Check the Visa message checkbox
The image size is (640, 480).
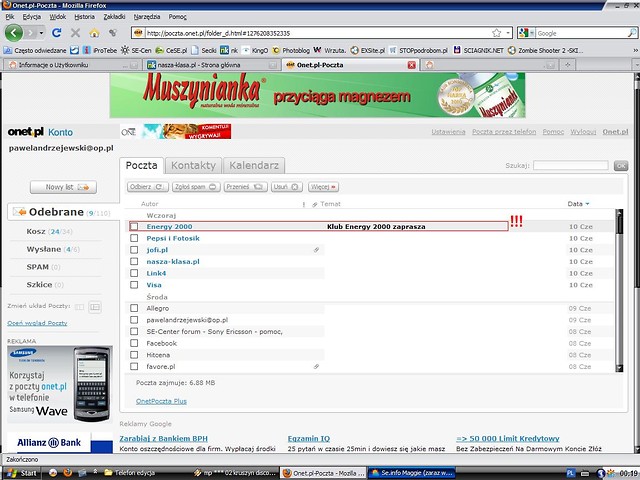134,284
